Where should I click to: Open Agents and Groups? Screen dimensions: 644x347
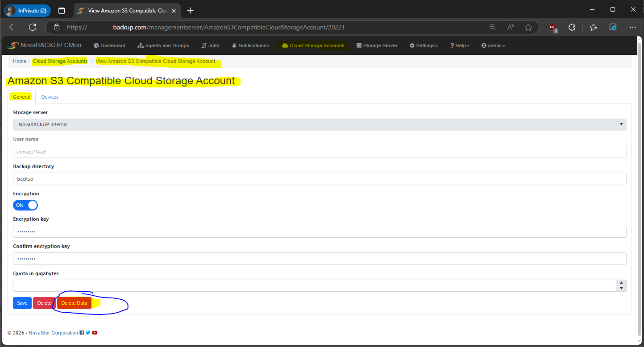pos(163,45)
